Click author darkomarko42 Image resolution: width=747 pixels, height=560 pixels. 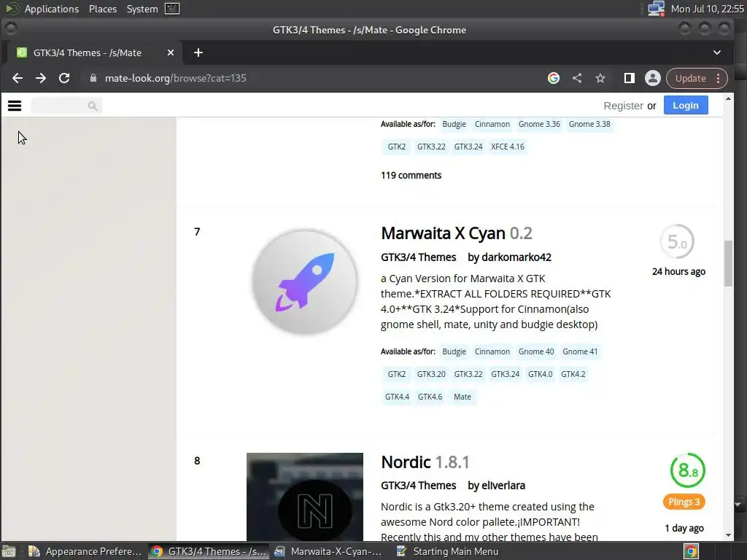coord(516,257)
